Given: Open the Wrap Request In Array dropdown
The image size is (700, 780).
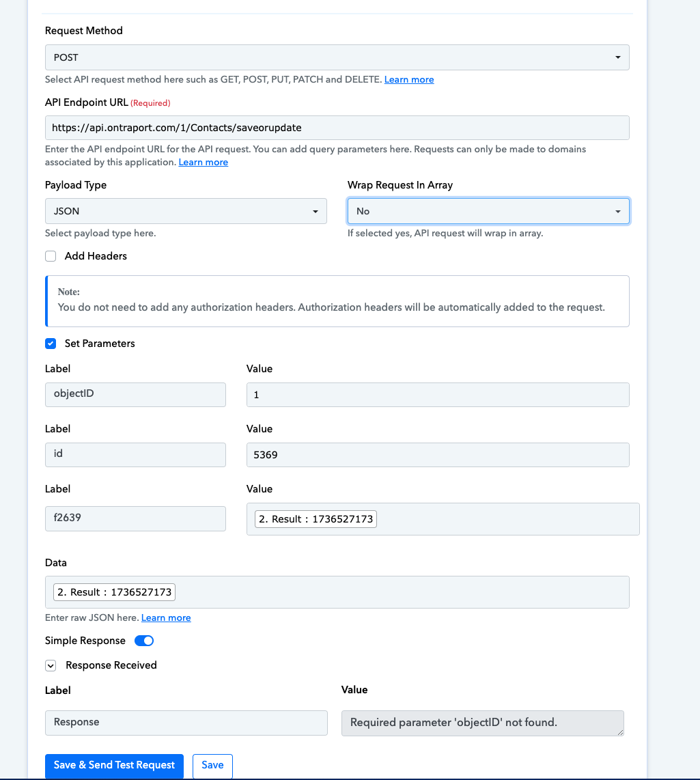Looking at the screenshot, I should click(x=488, y=211).
